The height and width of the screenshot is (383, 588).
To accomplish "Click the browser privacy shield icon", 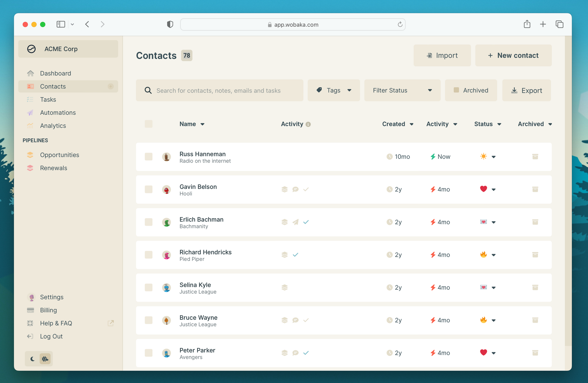I will click(x=170, y=24).
